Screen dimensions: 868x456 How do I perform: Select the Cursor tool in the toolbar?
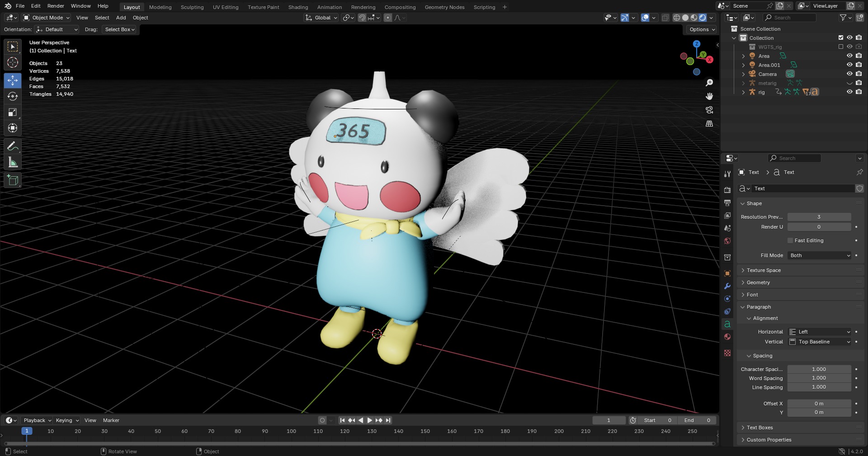coord(13,62)
